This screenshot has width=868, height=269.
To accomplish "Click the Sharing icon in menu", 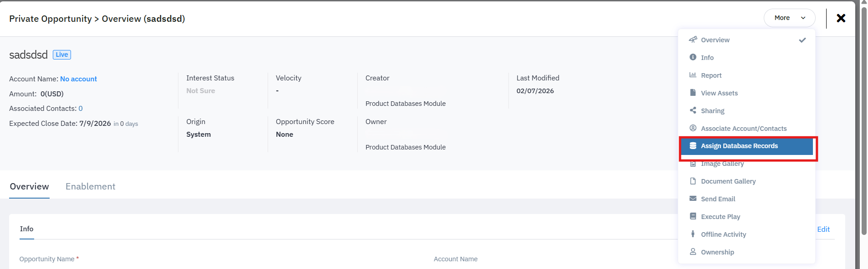I will click(x=693, y=110).
